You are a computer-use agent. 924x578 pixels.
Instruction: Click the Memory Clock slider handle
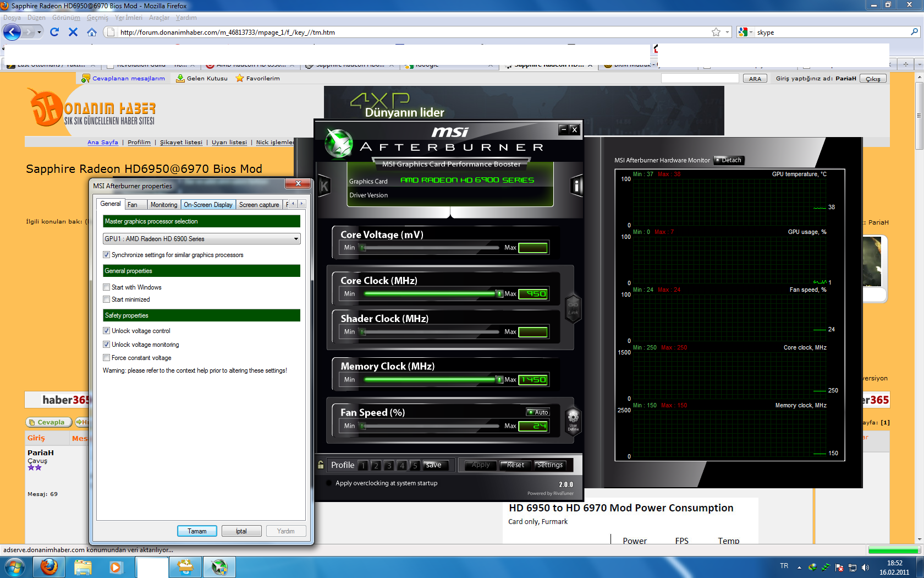tap(499, 380)
